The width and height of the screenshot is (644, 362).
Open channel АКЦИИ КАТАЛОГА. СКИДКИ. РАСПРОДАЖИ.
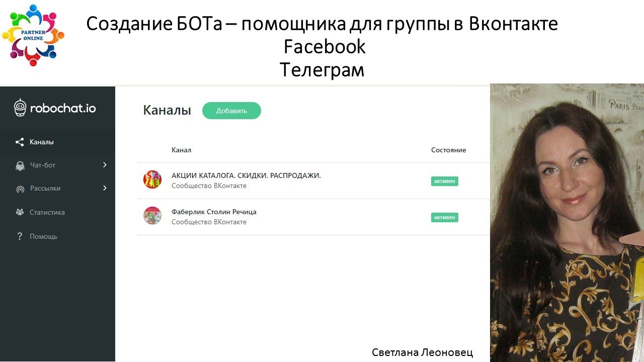[246, 175]
